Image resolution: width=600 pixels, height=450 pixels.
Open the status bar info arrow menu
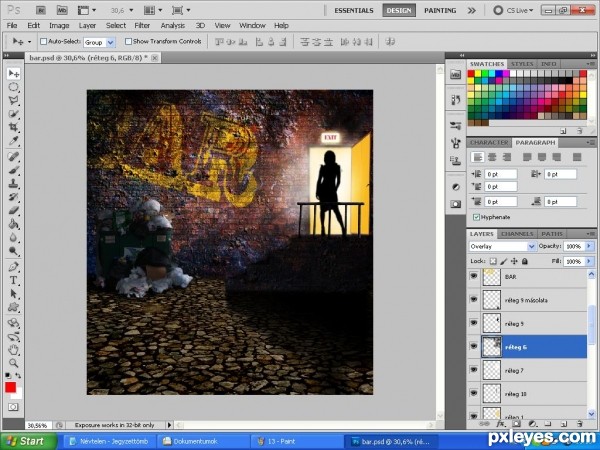coord(169,425)
